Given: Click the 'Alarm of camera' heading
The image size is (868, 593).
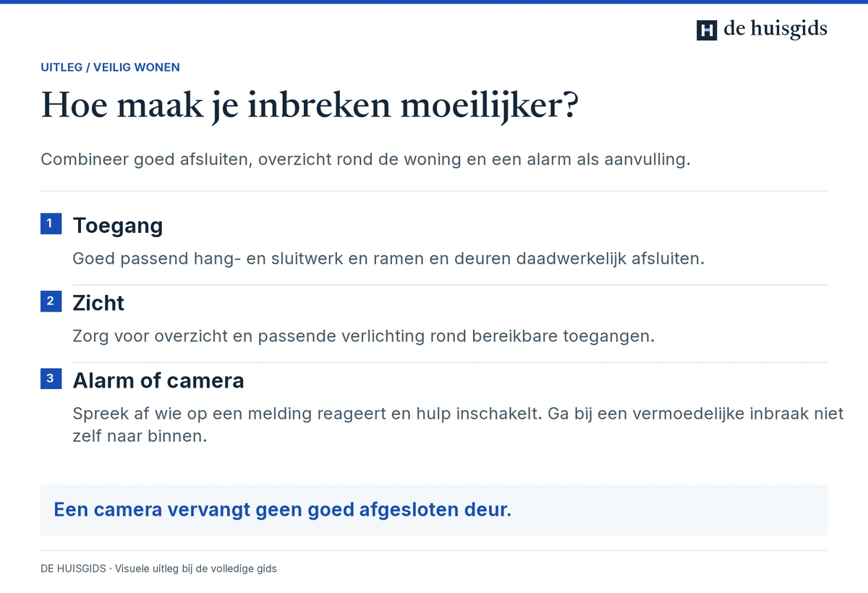Looking at the screenshot, I should tap(158, 380).
